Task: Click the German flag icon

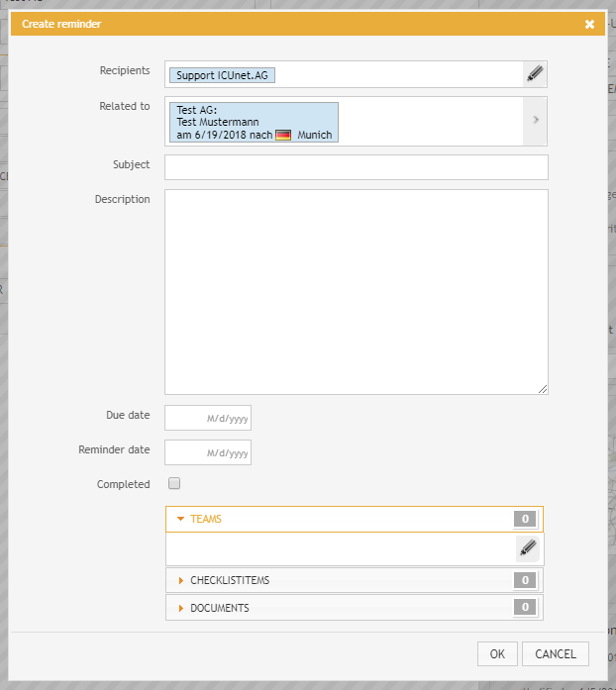Action: click(x=283, y=135)
